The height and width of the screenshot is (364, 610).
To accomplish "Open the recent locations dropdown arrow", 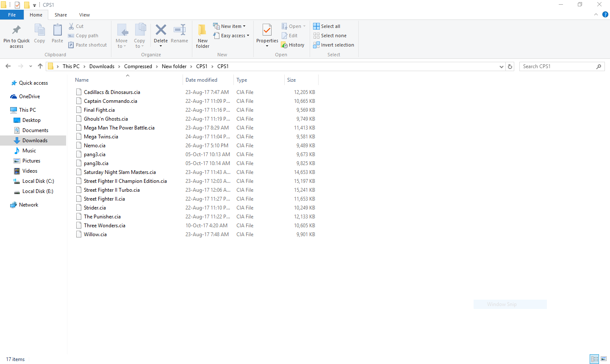I will tap(30, 66).
